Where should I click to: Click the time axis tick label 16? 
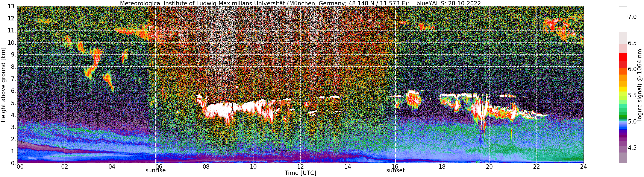[x=395, y=166]
